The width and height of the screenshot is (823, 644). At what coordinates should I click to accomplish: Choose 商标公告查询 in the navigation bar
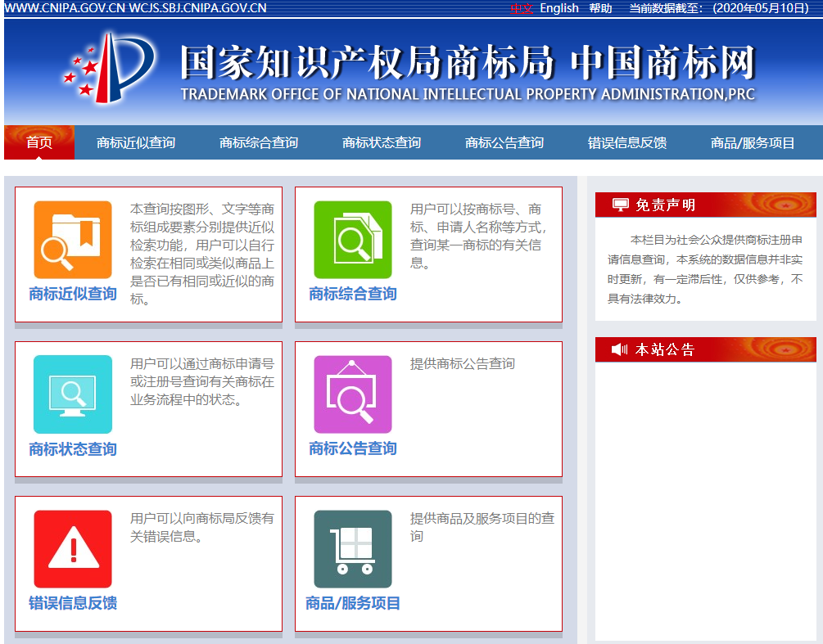(x=504, y=142)
